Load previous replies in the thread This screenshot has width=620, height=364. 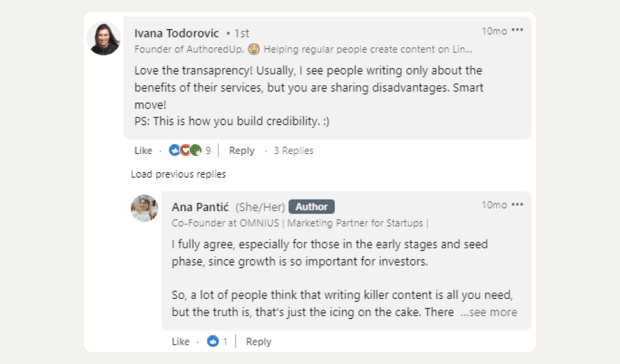coord(178,174)
